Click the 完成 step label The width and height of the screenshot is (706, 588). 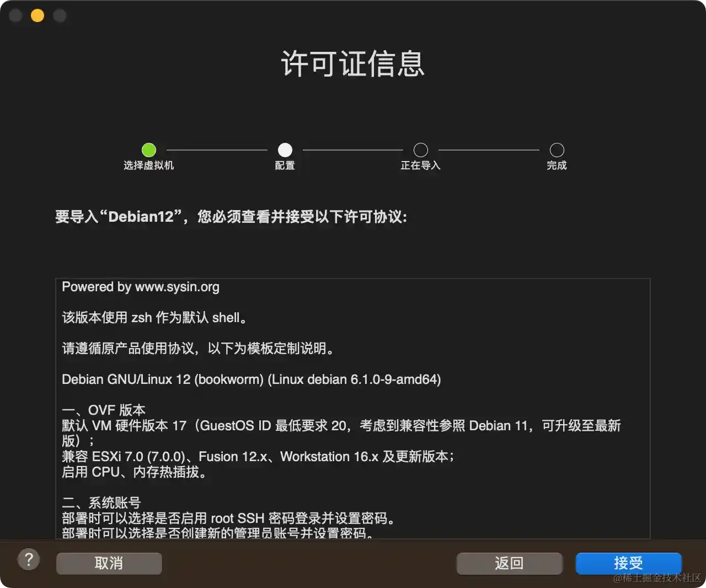click(x=557, y=165)
